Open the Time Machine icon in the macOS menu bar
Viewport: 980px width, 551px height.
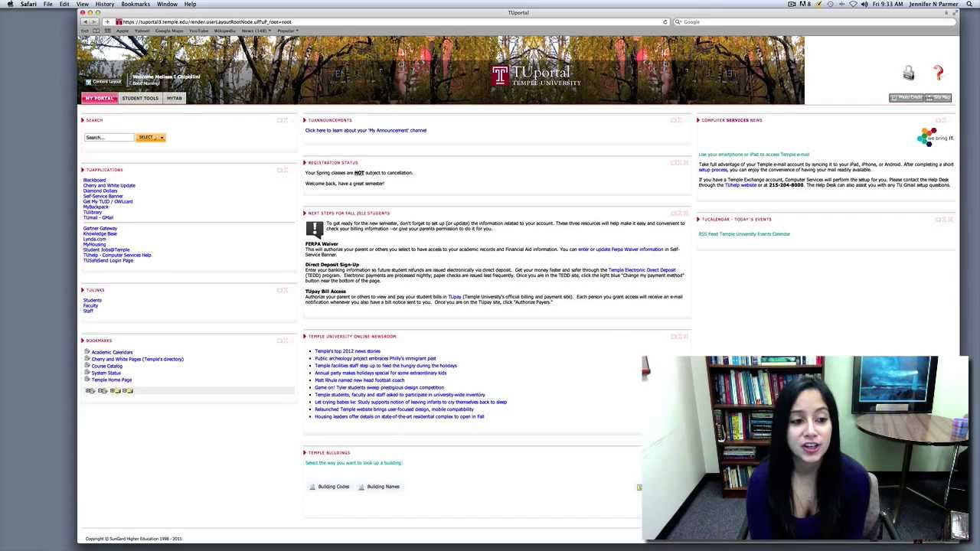[830, 4]
